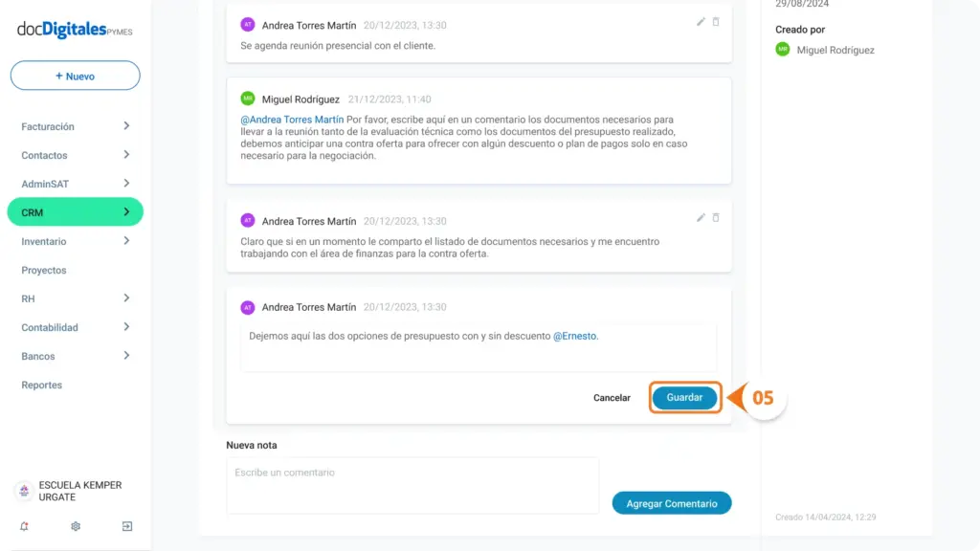The image size is (980, 551).
Task: Click trash icon on Claro que si comment
Action: pyautogui.click(x=716, y=217)
